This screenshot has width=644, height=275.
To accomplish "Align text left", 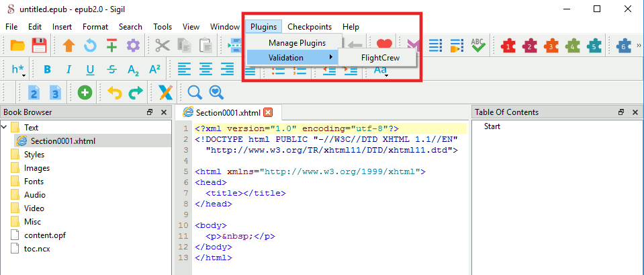I will point(184,70).
